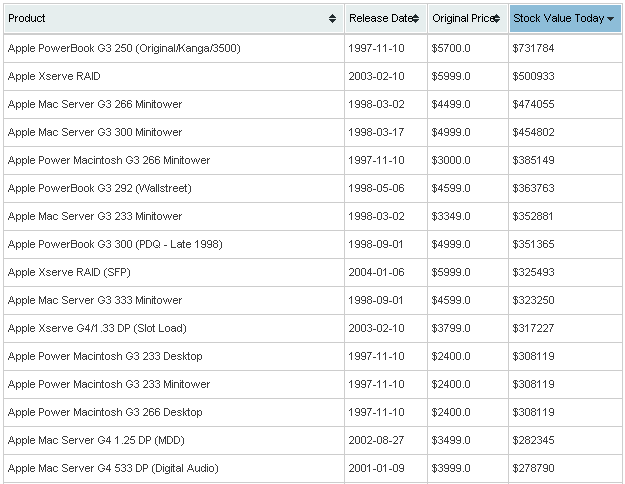Click stock value $385149
Viewport: 625px width, 484px height.
[533, 160]
